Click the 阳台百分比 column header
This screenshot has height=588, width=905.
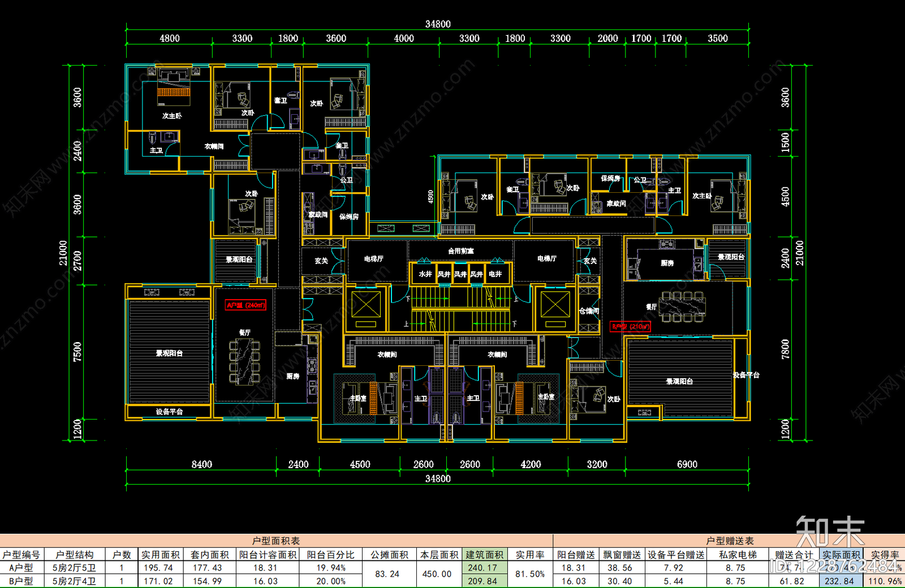331,555
